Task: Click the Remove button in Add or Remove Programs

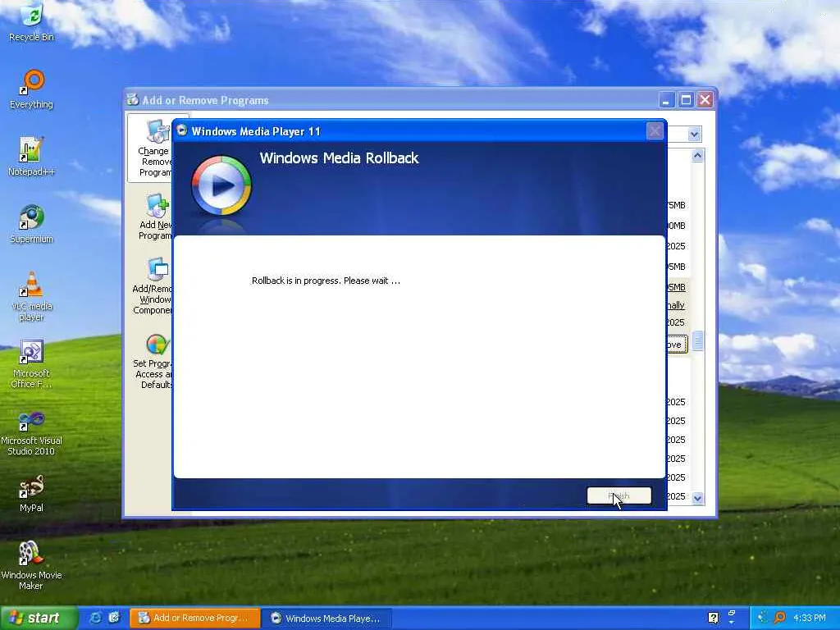Action: (677, 345)
